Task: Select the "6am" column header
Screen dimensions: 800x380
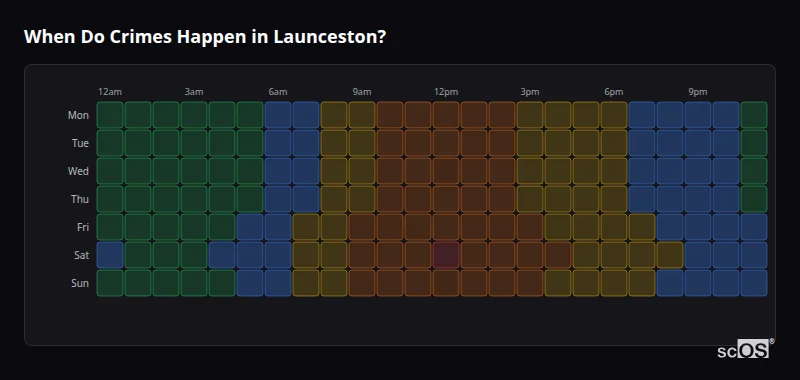Action: point(278,92)
